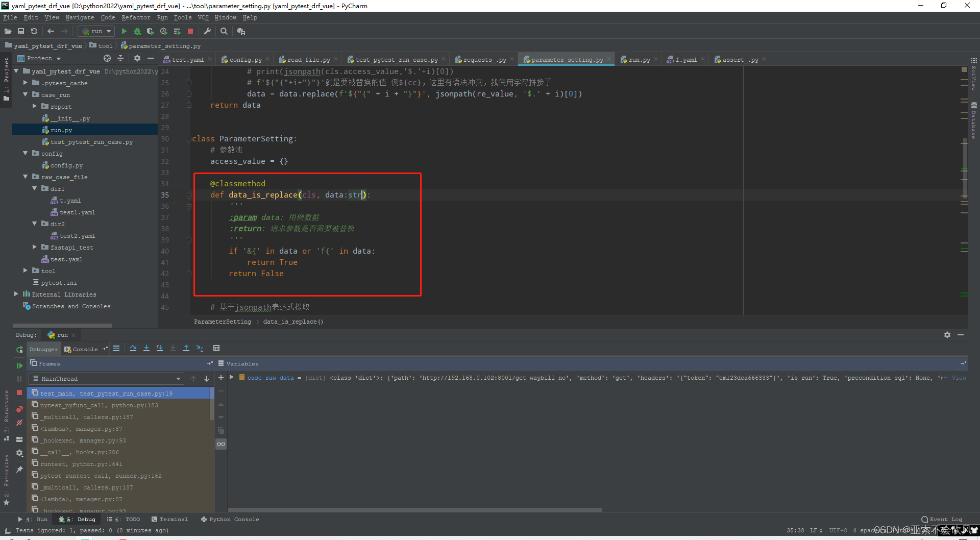The image size is (980, 540).
Task: Toggle Database tool window stripe
Action: [974, 120]
